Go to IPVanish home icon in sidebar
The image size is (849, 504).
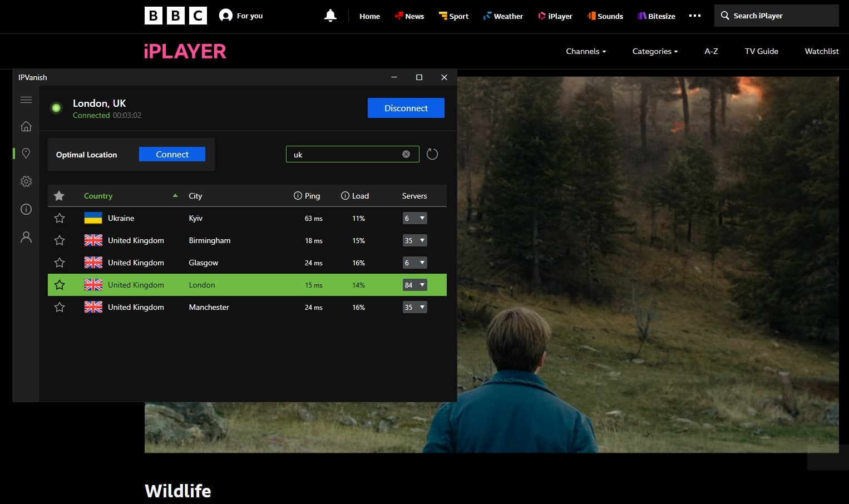click(26, 126)
